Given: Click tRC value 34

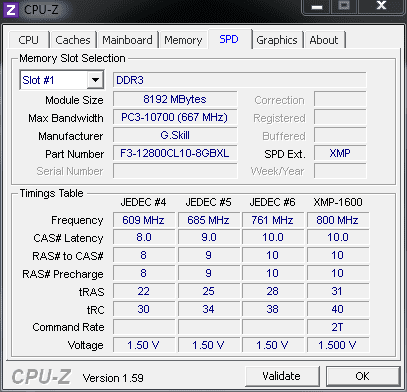Looking at the screenshot, I should pyautogui.click(x=209, y=309).
